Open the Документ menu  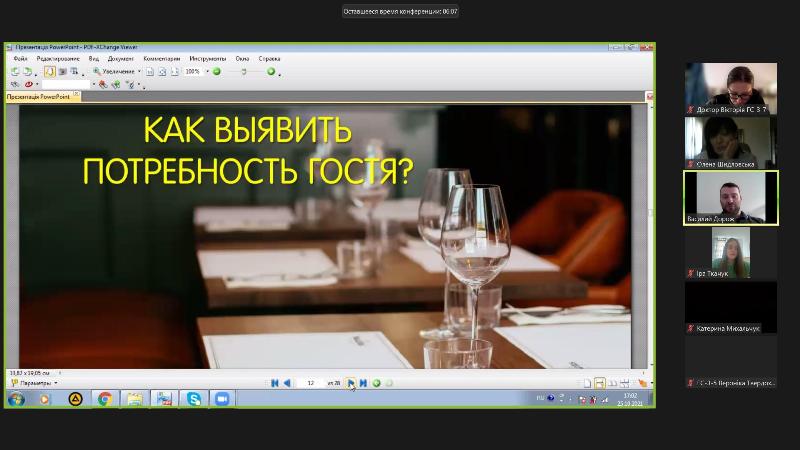120,59
